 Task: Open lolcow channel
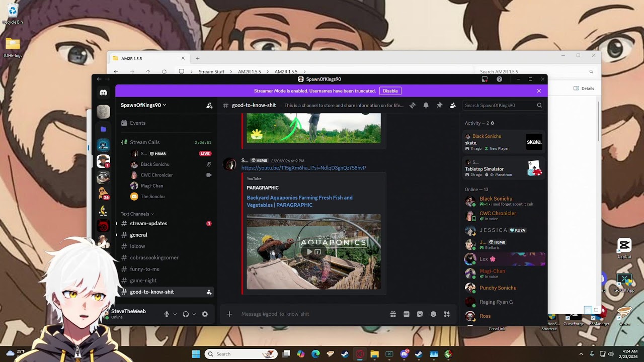(x=167, y=246)
